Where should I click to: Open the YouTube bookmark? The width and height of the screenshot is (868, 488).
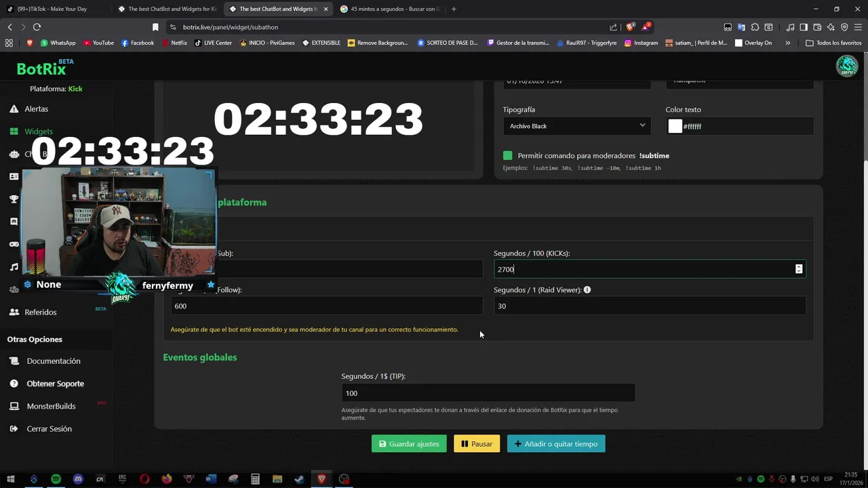(98, 43)
